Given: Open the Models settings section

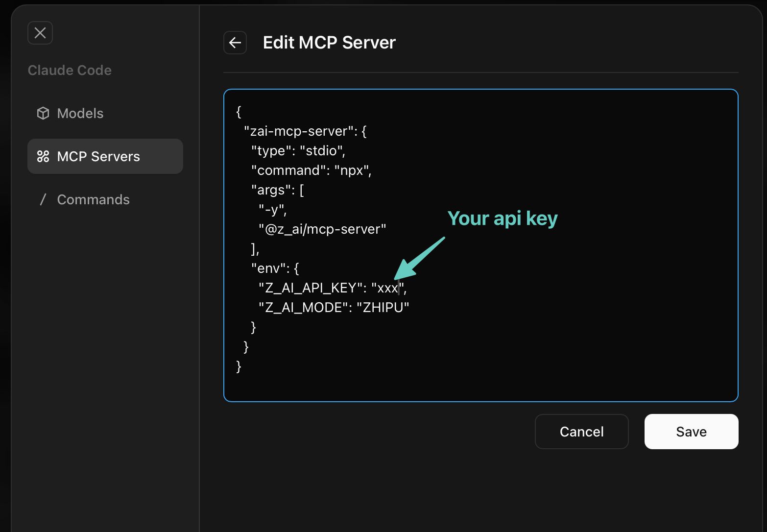Looking at the screenshot, I should click(80, 113).
